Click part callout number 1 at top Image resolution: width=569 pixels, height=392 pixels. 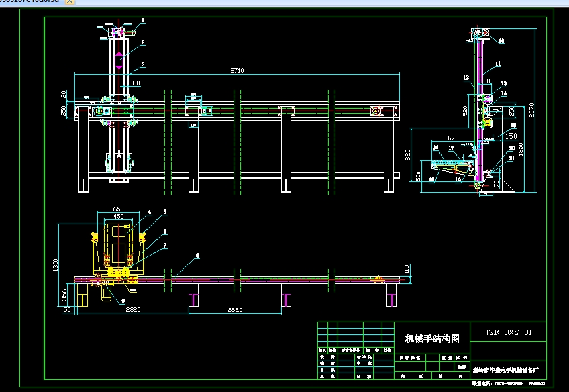point(142,21)
